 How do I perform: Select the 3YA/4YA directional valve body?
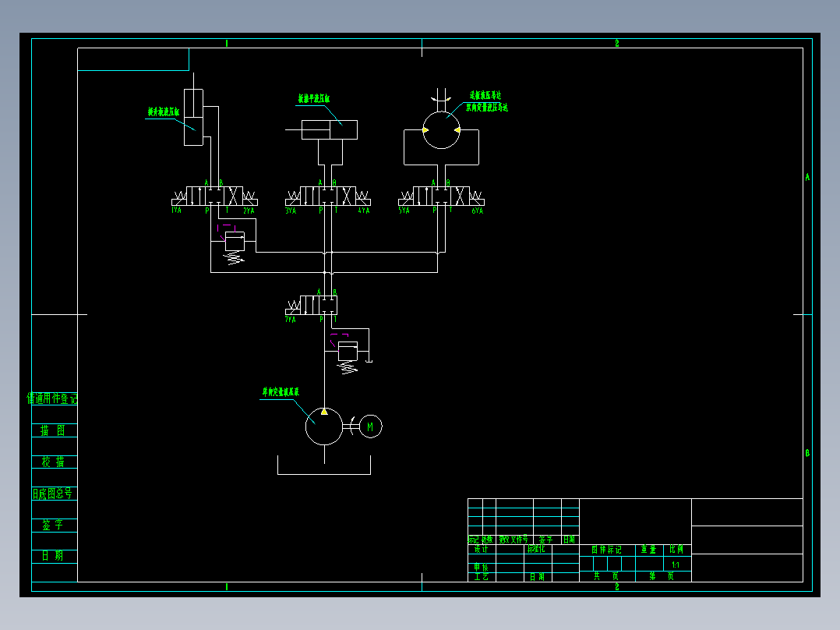tap(328, 196)
